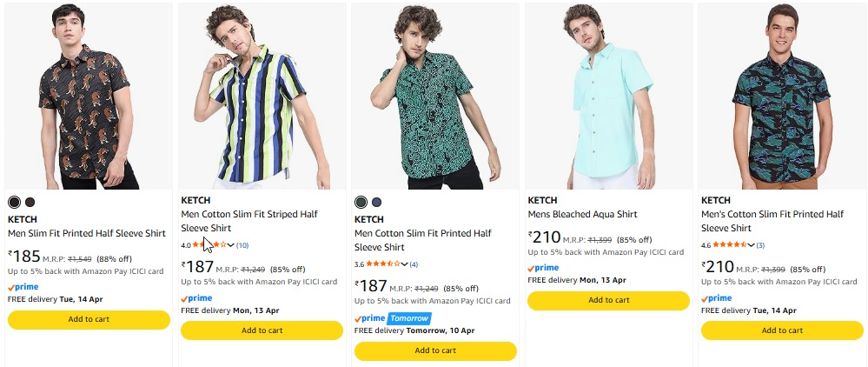Image resolution: width=868 pixels, height=367 pixels.
Task: Click the Prime logo for the Bleached Aqua Shirt
Action: (x=544, y=268)
